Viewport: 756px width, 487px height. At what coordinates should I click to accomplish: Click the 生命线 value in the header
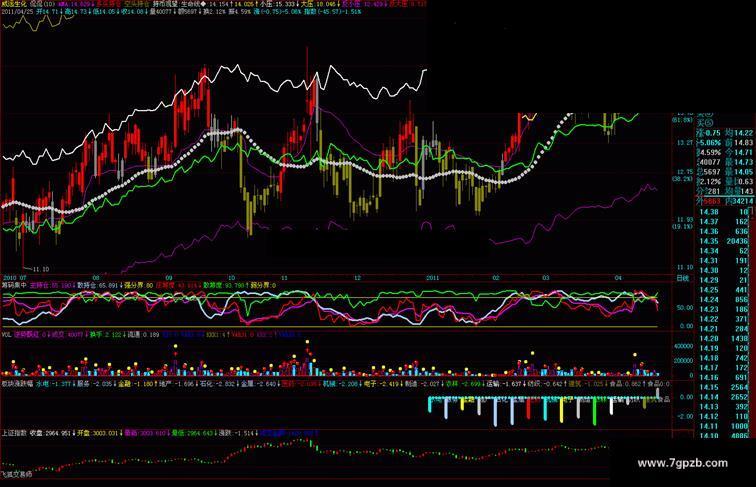208,3
